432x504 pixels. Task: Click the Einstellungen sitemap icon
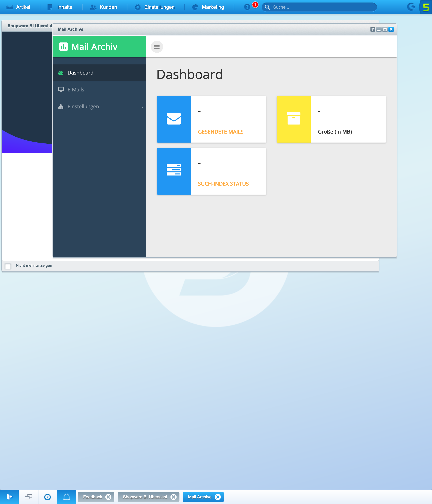[x=61, y=107]
